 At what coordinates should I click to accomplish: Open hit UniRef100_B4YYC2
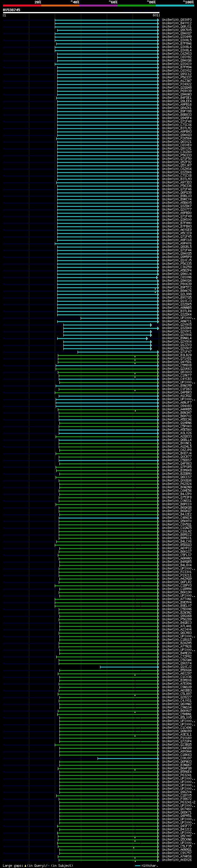point(176,23)
